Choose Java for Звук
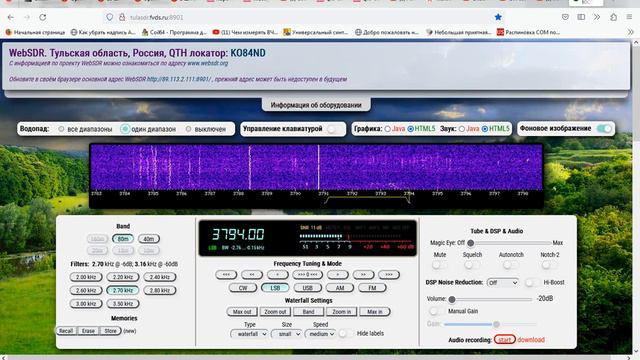 pyautogui.click(x=462, y=129)
